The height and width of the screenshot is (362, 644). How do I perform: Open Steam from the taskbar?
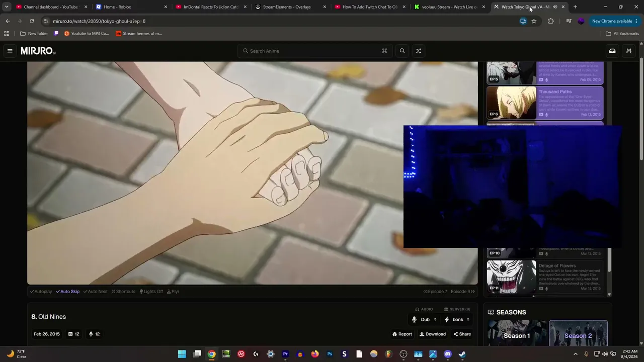pyautogui.click(x=462, y=354)
